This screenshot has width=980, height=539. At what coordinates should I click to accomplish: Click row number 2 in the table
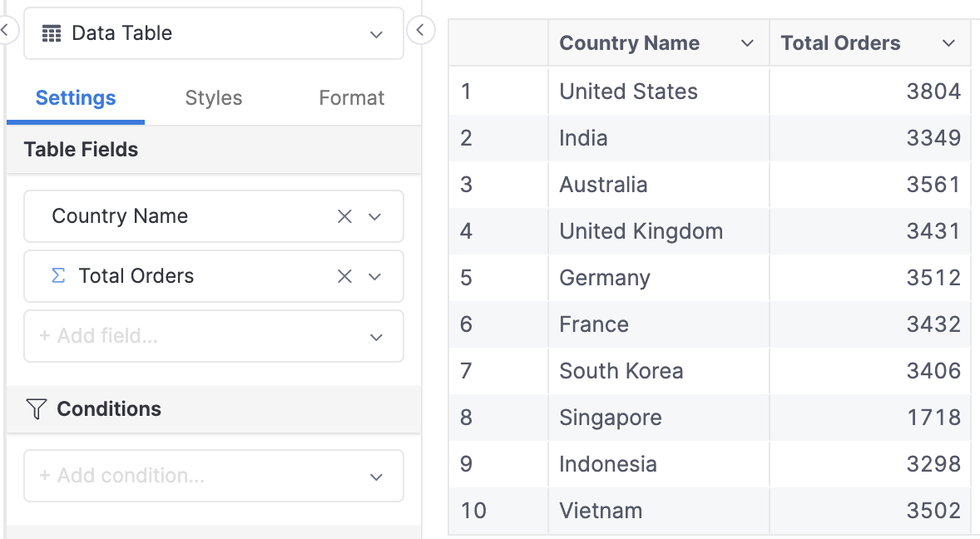coord(466,138)
